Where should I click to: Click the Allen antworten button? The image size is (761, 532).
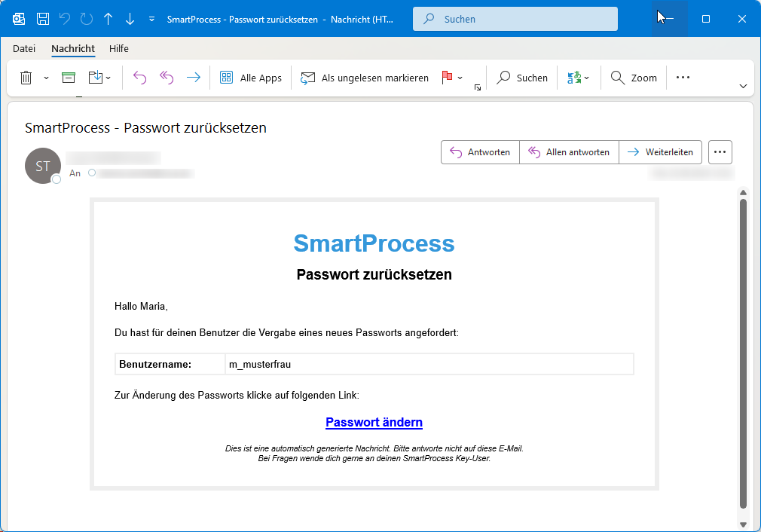pyautogui.click(x=569, y=152)
